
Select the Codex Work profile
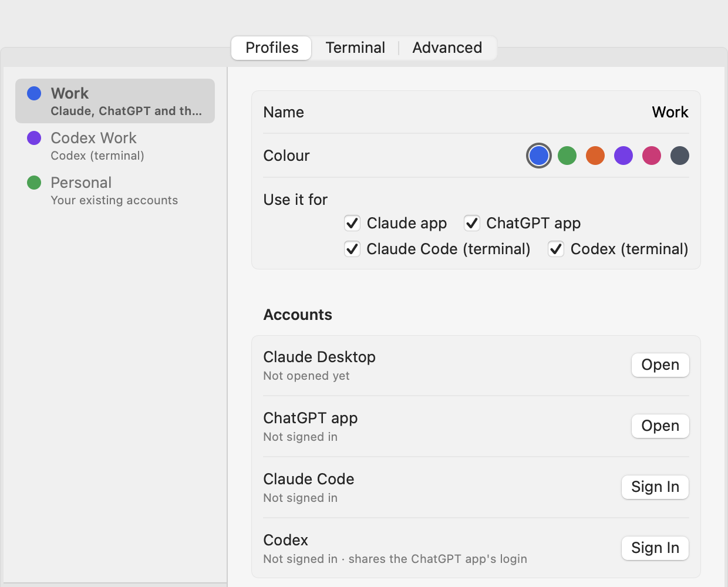115,146
